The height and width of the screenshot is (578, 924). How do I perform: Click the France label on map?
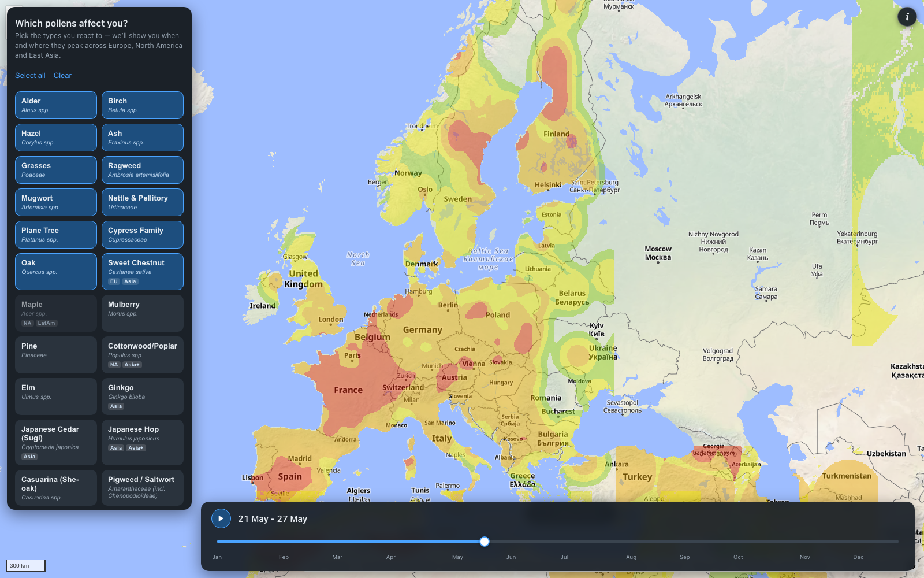(348, 390)
